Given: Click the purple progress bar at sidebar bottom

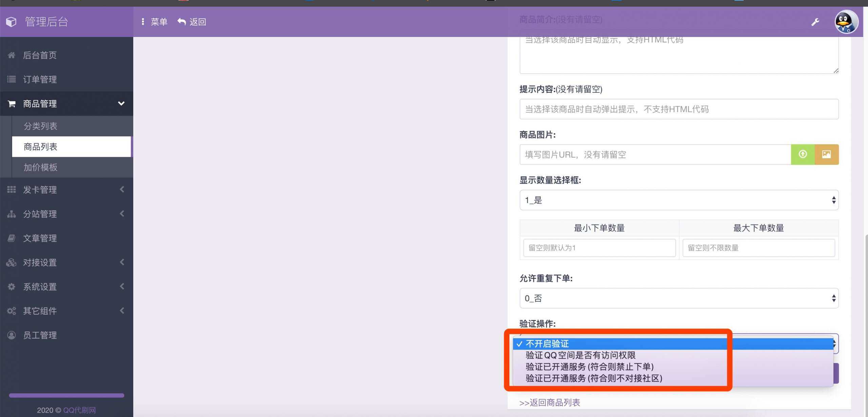Looking at the screenshot, I should [66, 395].
